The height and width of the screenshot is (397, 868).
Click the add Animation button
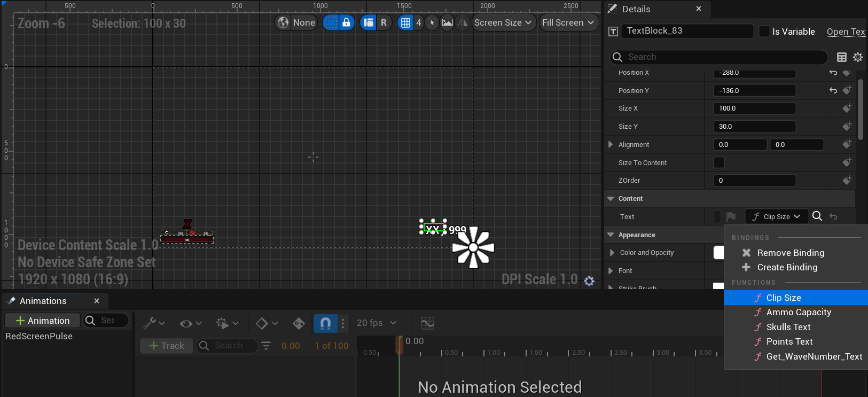tap(43, 321)
